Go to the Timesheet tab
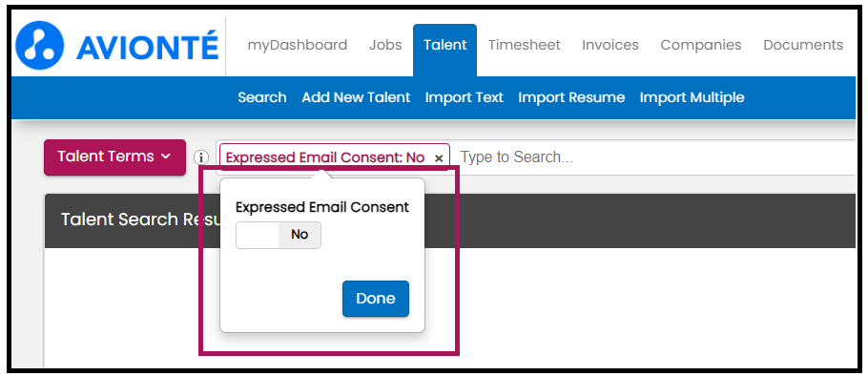868x376 pixels. [525, 45]
